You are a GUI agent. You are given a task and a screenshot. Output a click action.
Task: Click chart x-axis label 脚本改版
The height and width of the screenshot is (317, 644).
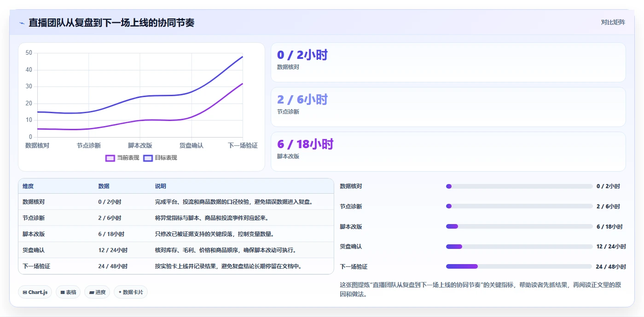(x=140, y=145)
